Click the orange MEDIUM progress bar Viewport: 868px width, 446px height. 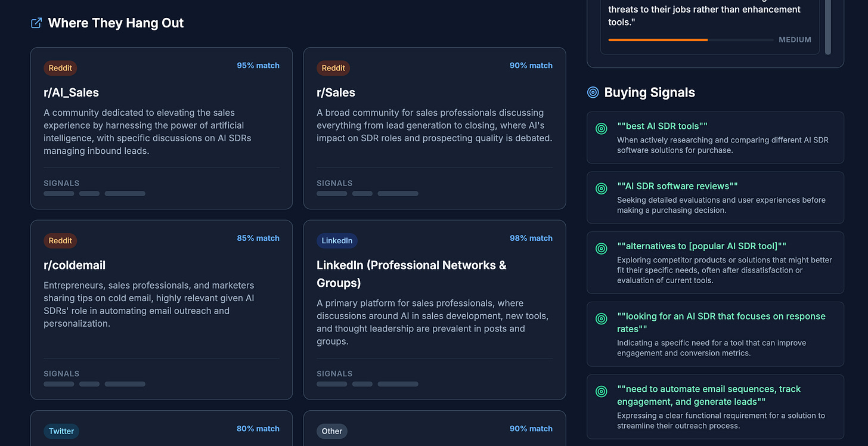(658, 40)
